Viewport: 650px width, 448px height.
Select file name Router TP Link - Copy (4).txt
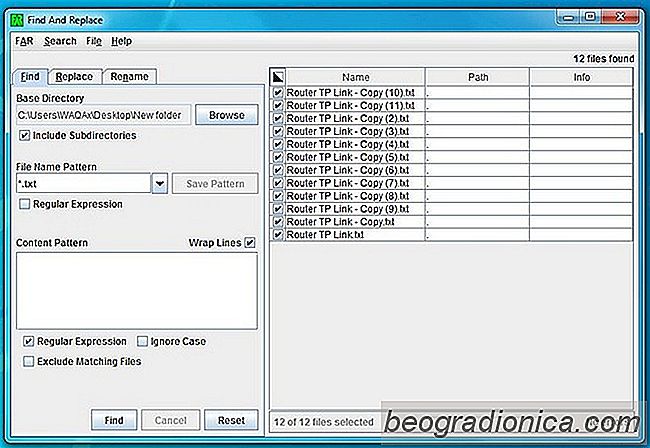[x=348, y=144]
